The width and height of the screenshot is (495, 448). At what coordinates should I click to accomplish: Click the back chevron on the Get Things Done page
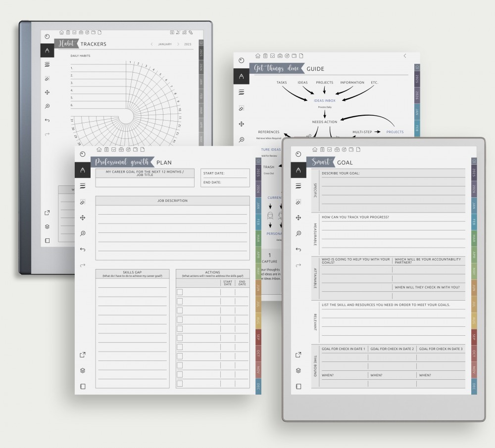[x=405, y=56]
